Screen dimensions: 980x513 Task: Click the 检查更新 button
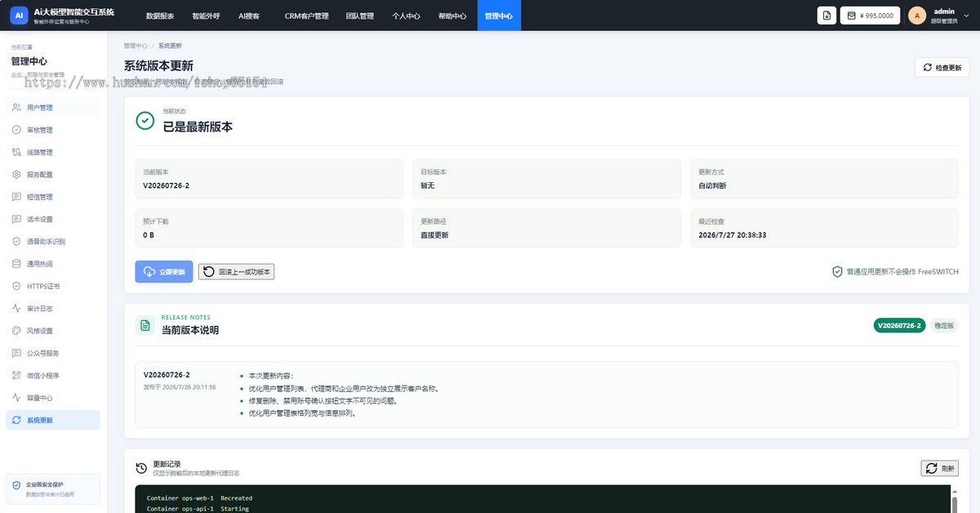(x=942, y=67)
